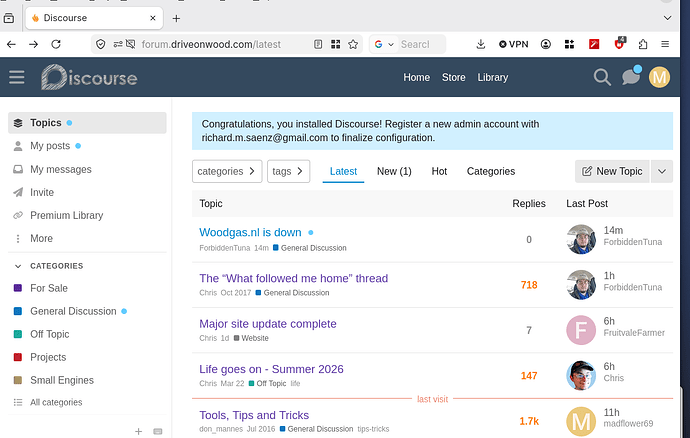This screenshot has width=690, height=438.
Task: Click the uBlock shield extension icon
Action: tap(620, 44)
